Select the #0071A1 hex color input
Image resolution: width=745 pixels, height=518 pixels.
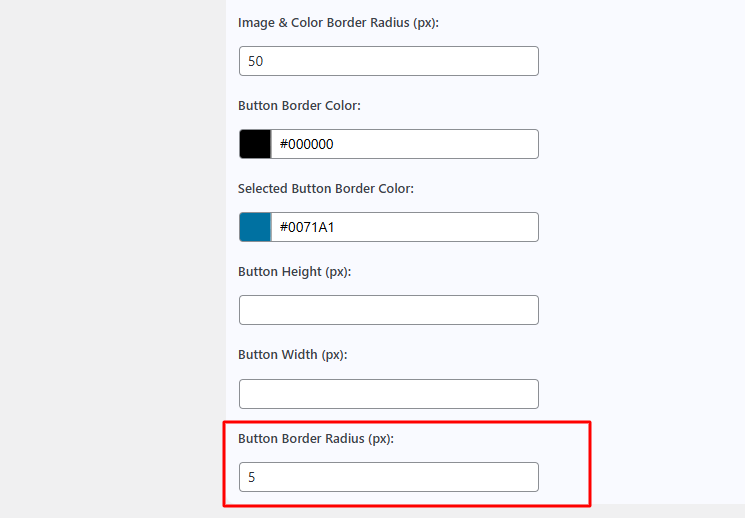404,227
